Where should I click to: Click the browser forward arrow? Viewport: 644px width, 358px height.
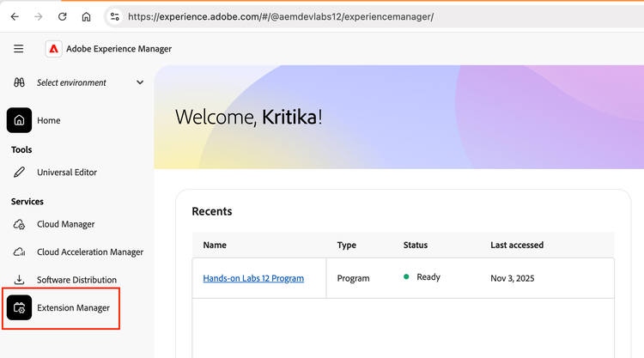[39, 16]
